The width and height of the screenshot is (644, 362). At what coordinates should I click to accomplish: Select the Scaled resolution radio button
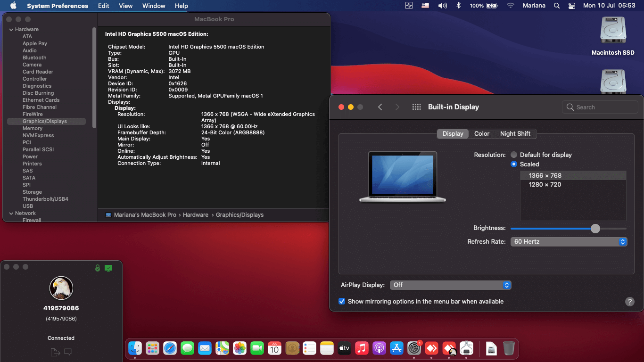point(514,164)
